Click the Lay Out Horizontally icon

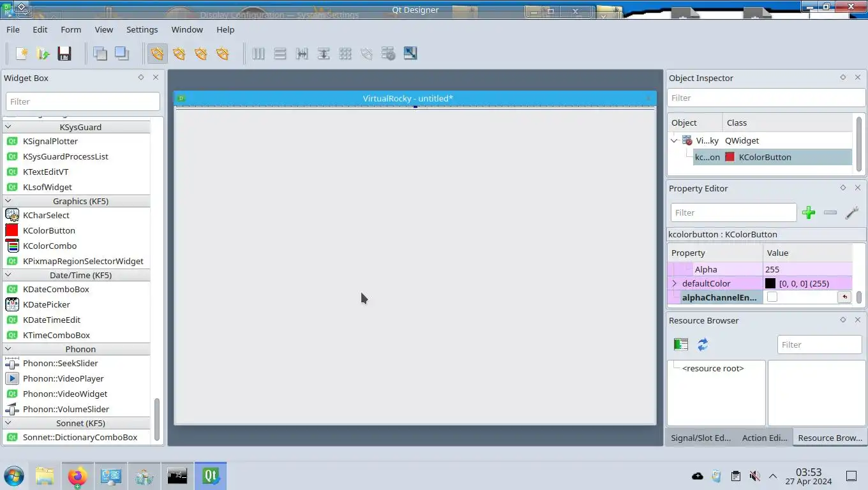click(258, 54)
